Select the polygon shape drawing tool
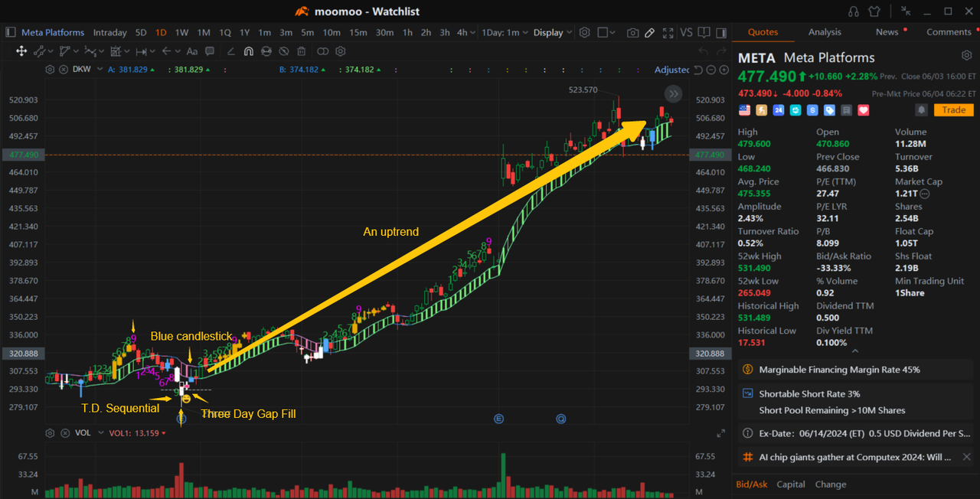Viewport: 980px width, 499px height. point(64,51)
